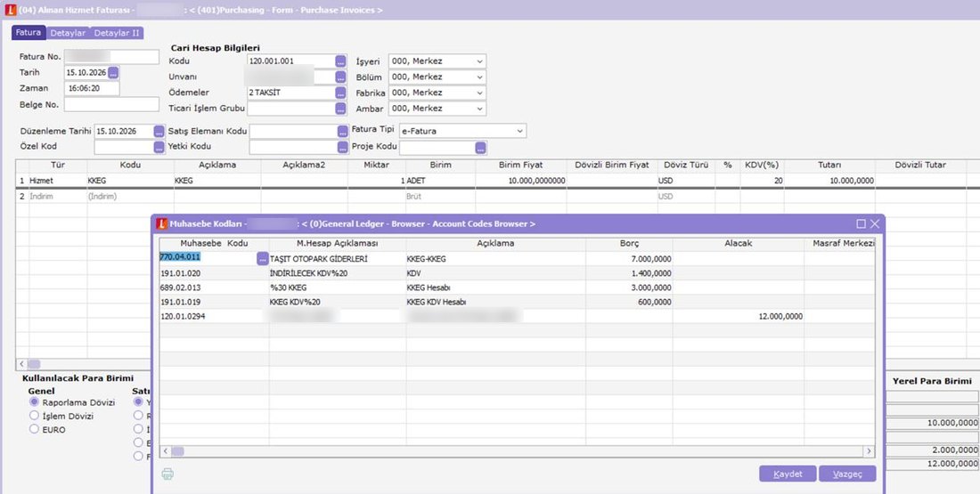Open Düzenleme Tarihi date picker button
The image size is (980, 494).
[159, 132]
